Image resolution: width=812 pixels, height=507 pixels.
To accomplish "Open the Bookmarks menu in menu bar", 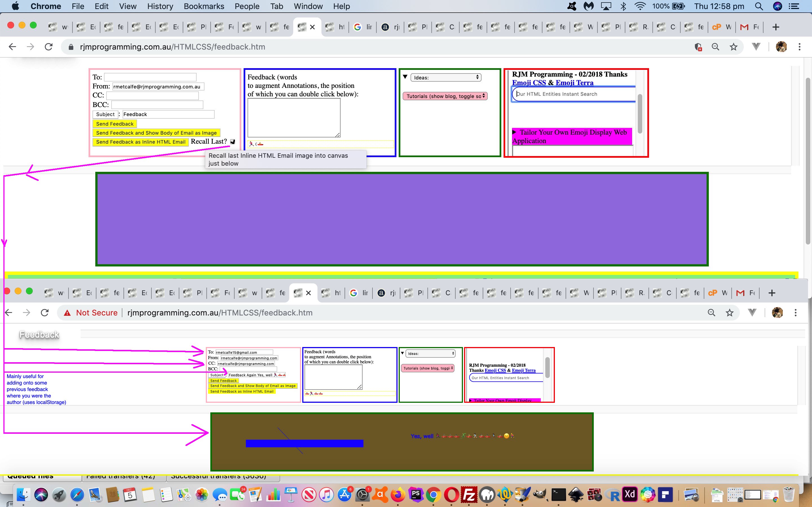I will click(204, 6).
